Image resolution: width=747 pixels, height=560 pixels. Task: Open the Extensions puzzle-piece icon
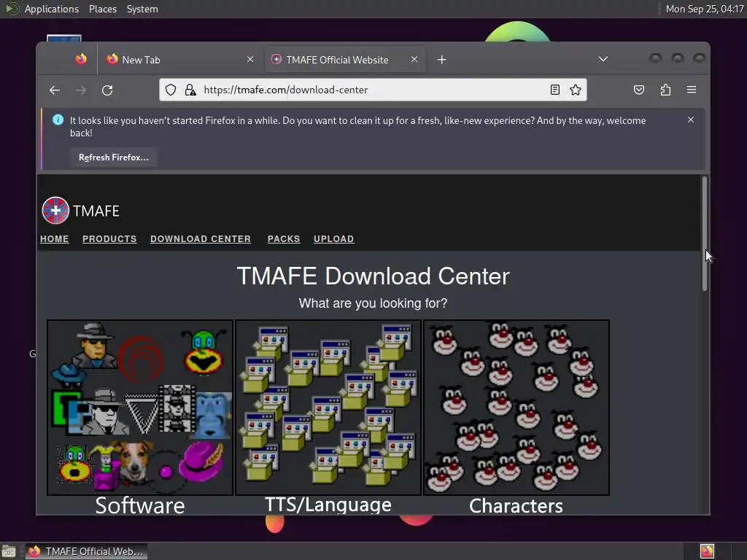(665, 90)
